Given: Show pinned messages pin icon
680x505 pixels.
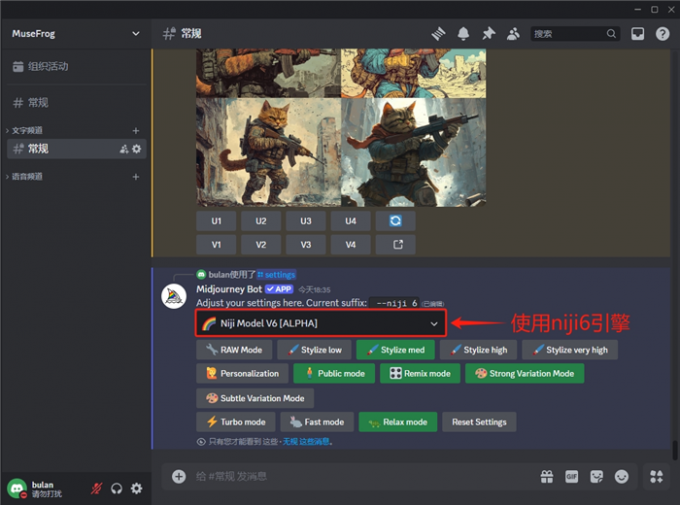Looking at the screenshot, I should click(488, 33).
